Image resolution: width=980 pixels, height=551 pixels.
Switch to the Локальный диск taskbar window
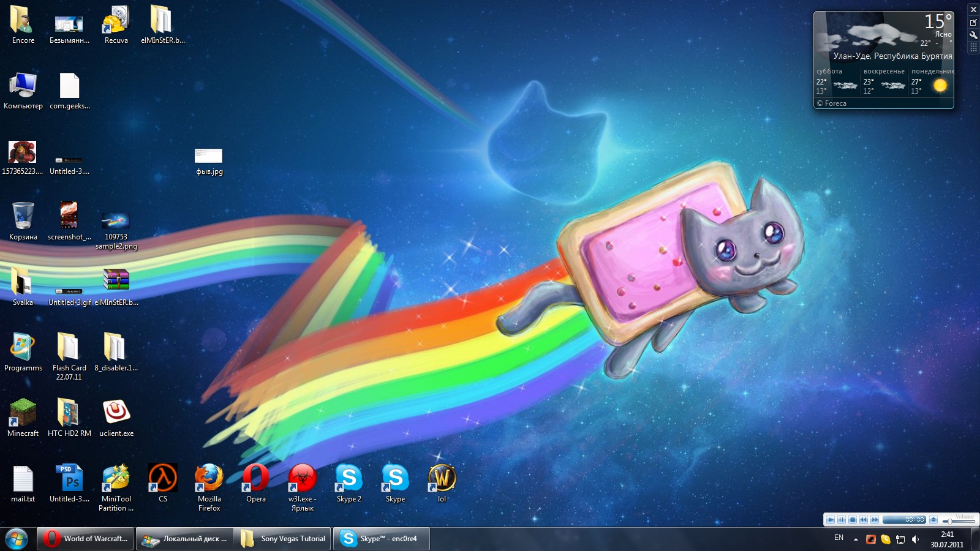(184, 539)
